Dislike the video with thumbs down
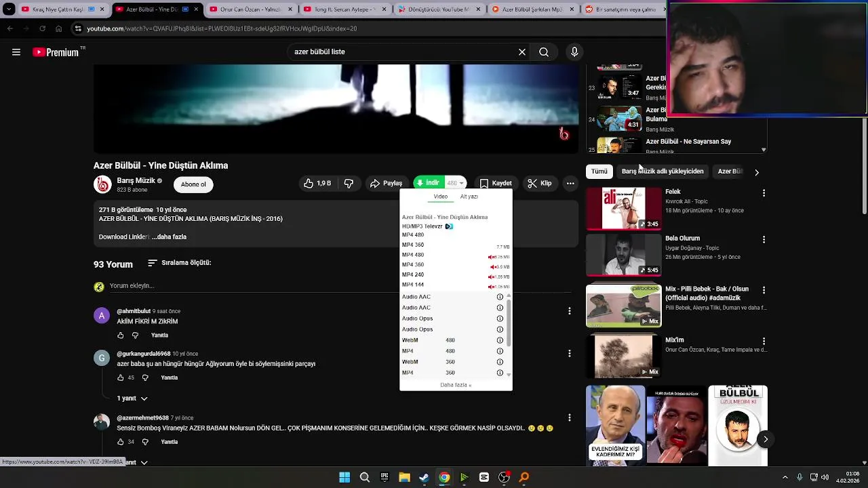The image size is (868, 488). [x=349, y=183]
